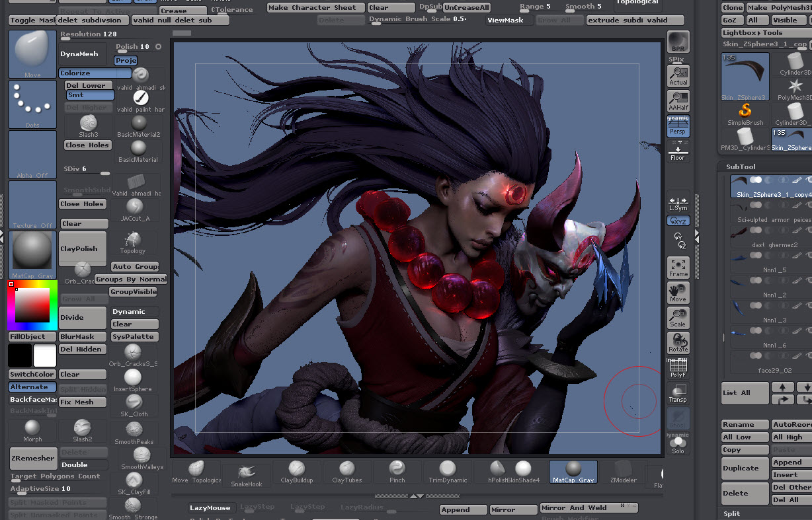Set view to Actual size
This screenshot has width=812, height=520.
[x=678, y=76]
